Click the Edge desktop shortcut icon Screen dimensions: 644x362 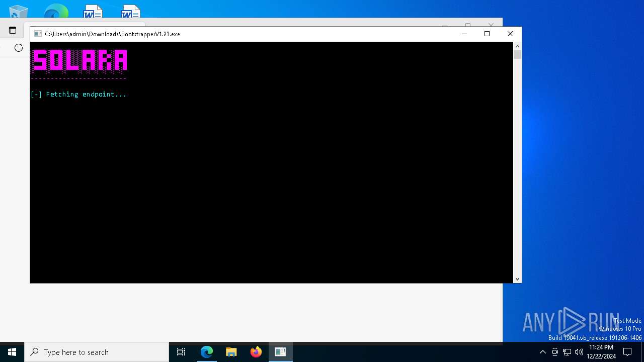(x=56, y=12)
